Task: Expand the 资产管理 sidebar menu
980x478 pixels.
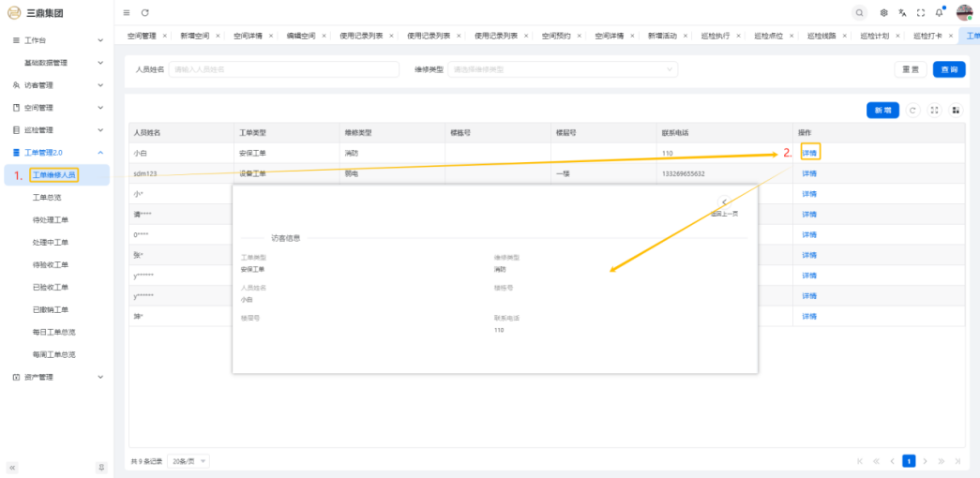Action: tap(56, 377)
